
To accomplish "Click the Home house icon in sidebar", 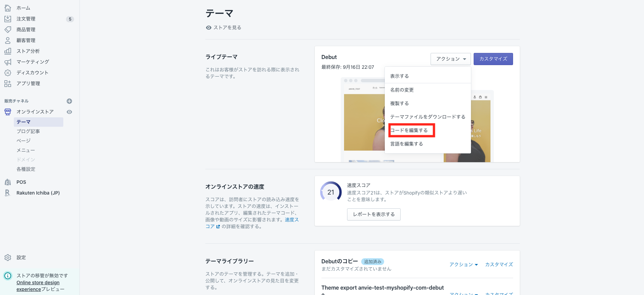I will [8, 8].
